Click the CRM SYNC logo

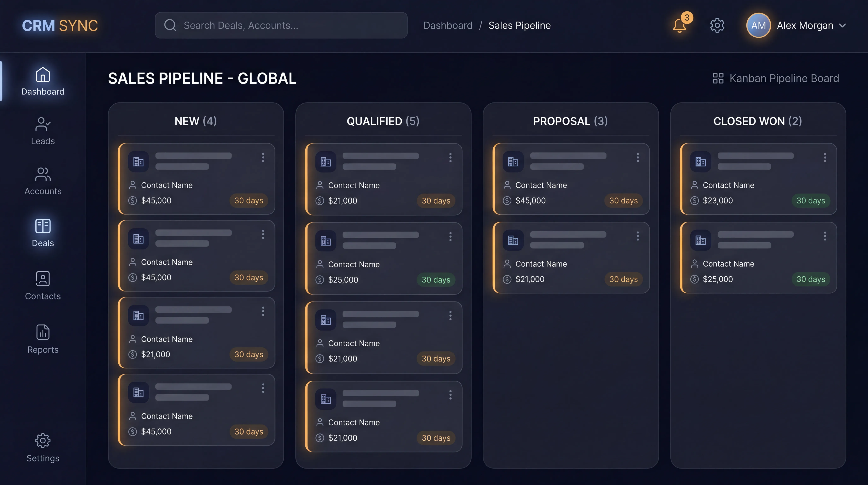(x=60, y=25)
